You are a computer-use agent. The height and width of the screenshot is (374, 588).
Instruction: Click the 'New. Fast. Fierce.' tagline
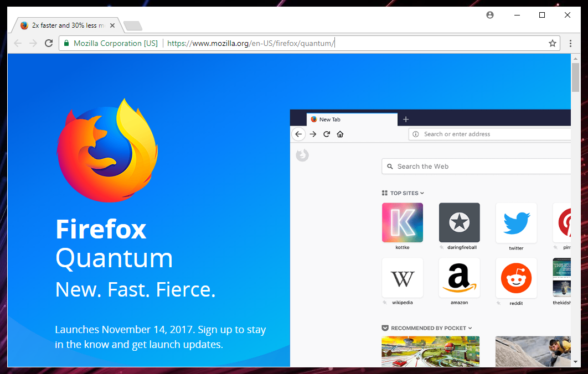tap(136, 289)
